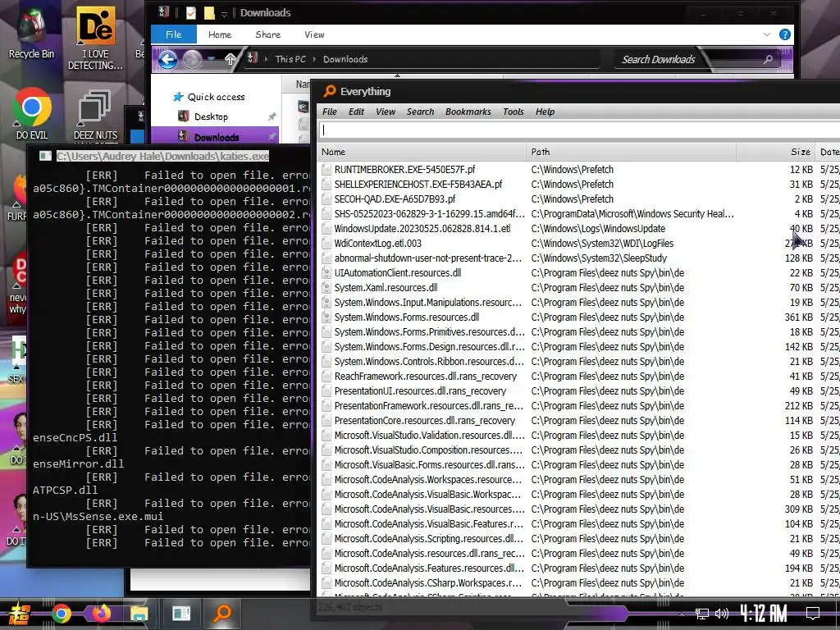This screenshot has width=840, height=630.
Task: Select Desktop in navigation pane
Action: click(x=211, y=116)
